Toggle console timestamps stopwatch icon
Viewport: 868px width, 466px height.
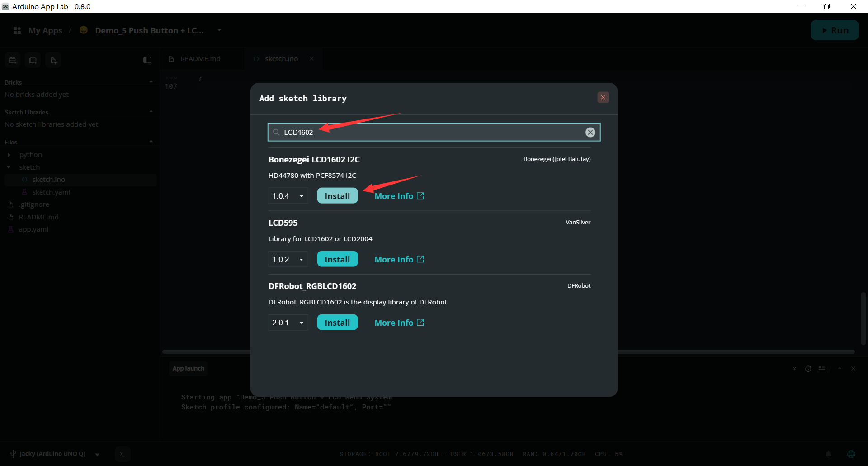pos(808,369)
